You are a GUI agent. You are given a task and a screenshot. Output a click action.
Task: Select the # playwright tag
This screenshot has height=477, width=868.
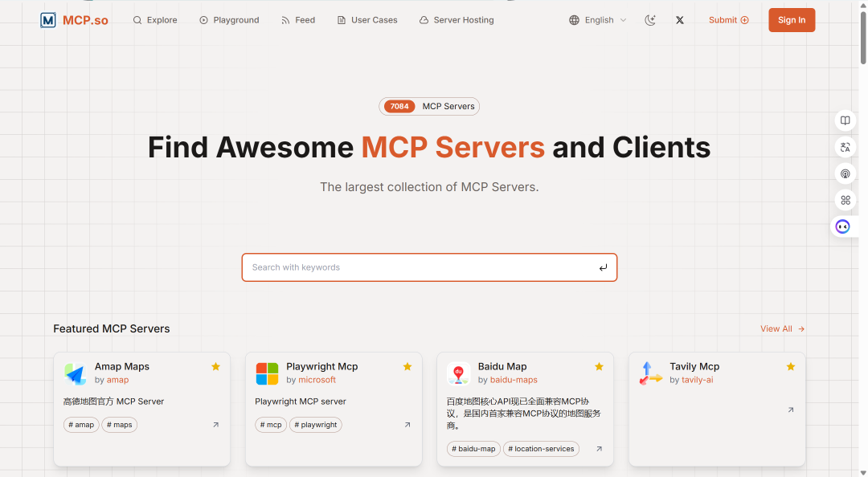[316, 425]
